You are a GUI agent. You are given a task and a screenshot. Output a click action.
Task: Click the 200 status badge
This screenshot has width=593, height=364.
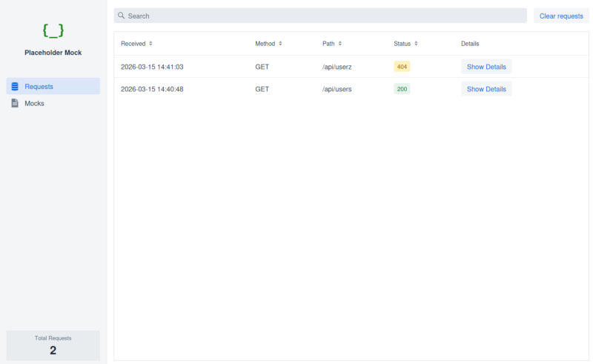click(402, 89)
